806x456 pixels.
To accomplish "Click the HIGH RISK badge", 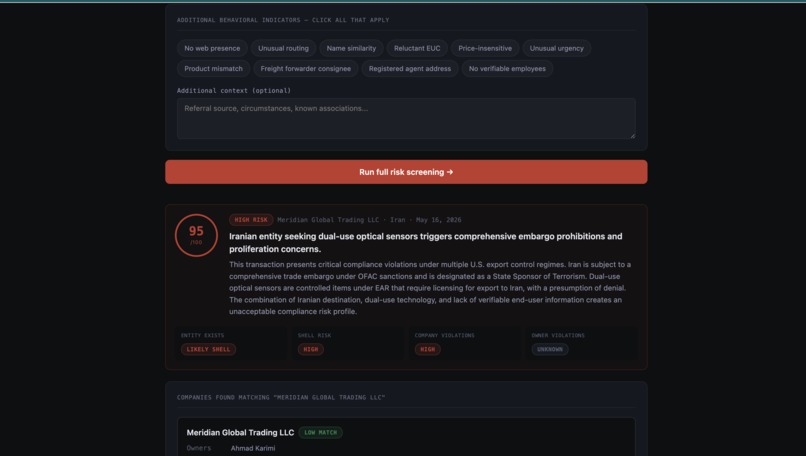I will (251, 220).
